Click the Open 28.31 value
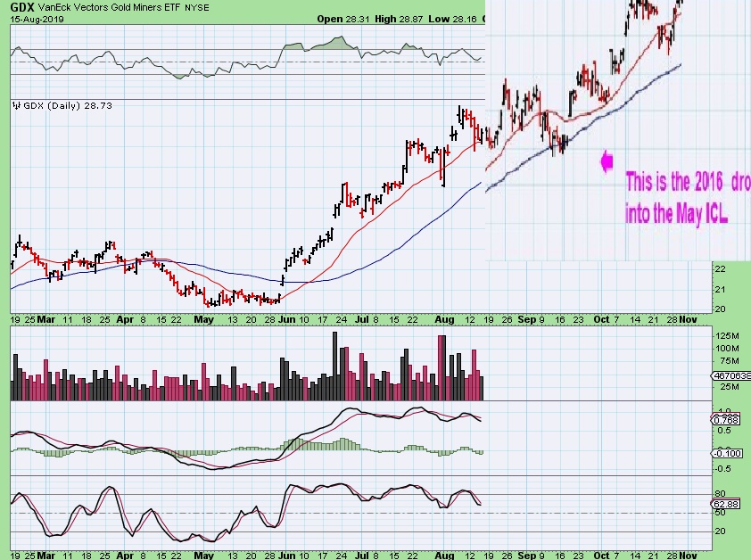Image resolution: width=751 pixels, height=560 pixels. [342, 19]
